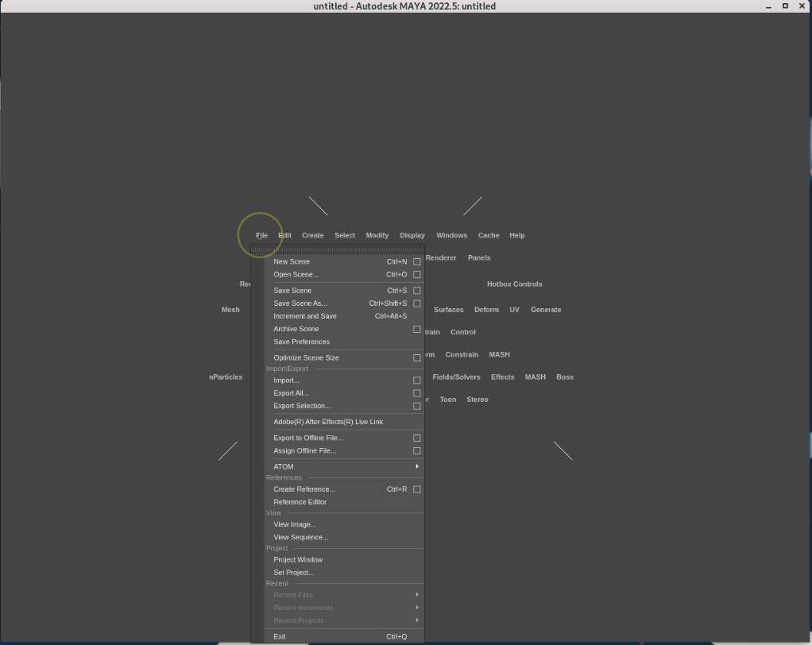This screenshot has width=812, height=645.
Task: Open option box beside Save Scene Ctrl+S
Action: [417, 291]
